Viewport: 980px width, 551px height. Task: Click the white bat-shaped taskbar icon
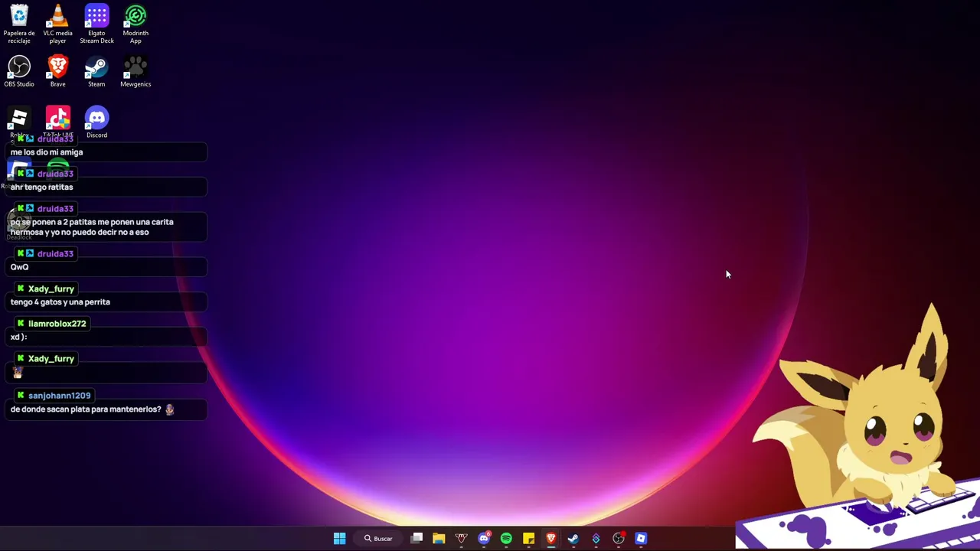[x=461, y=539]
